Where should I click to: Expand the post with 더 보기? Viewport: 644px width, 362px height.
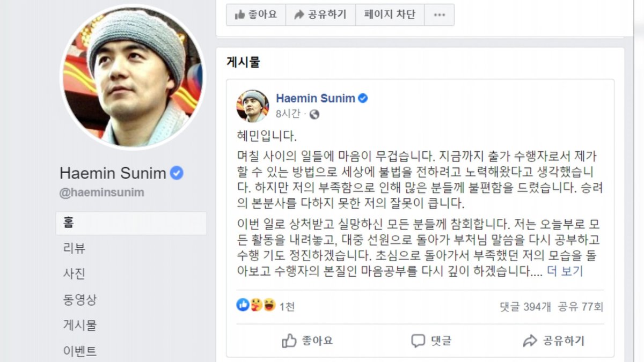point(565,271)
